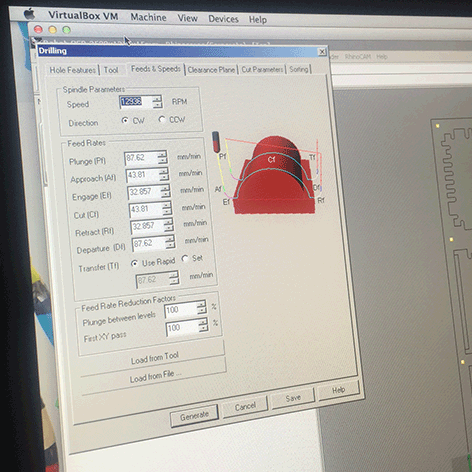
Task: Click the feed rate toolpath diagram
Action: click(268, 174)
